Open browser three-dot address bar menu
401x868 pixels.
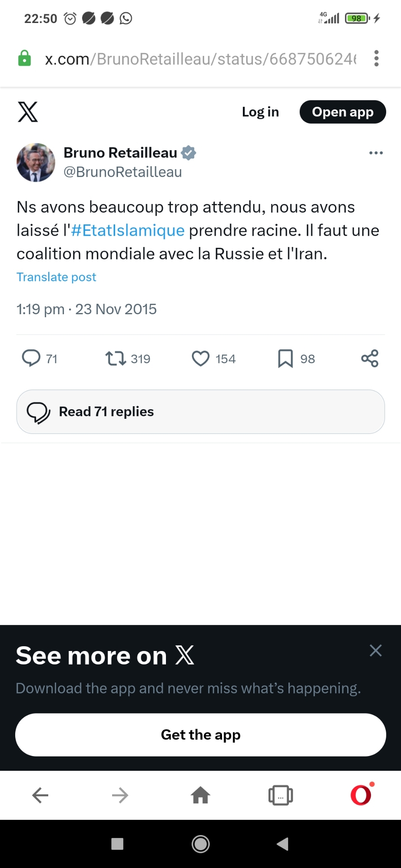[x=376, y=59]
